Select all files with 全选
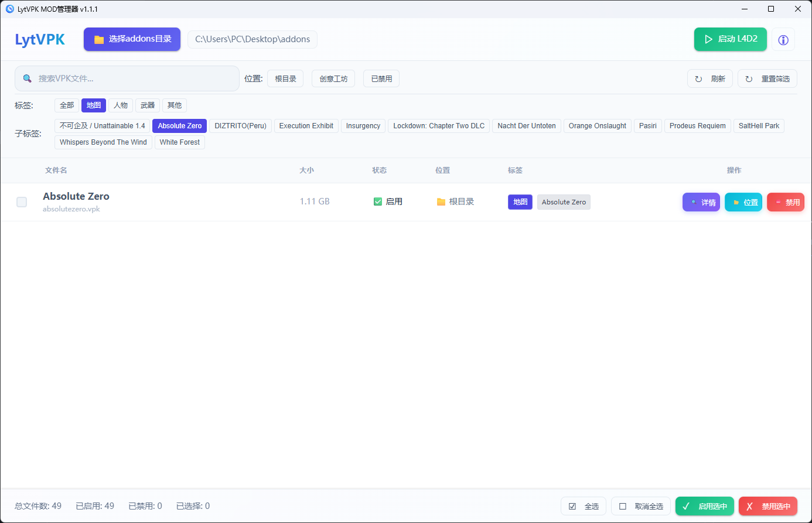 click(x=583, y=506)
